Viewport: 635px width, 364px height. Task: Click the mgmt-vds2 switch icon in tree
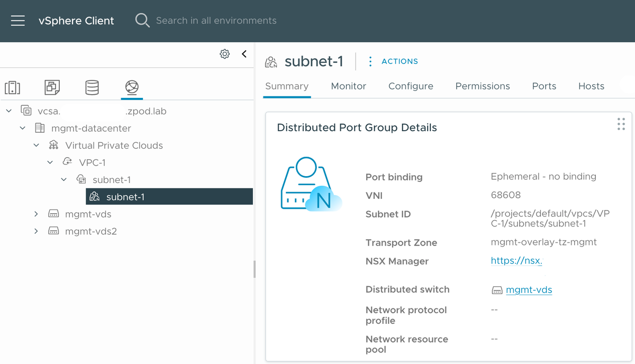[53, 231]
